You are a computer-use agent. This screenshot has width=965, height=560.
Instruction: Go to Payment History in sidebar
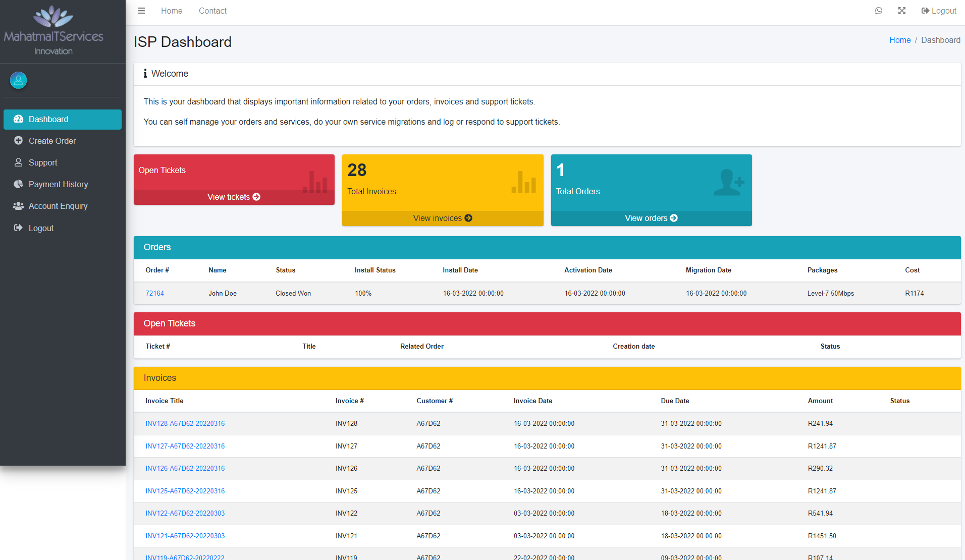(58, 184)
